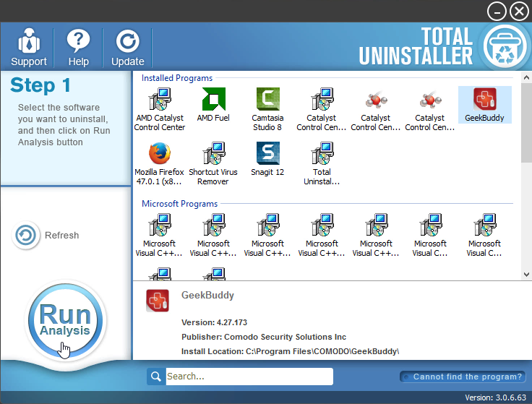Viewport: 532px width, 404px height.
Task: Click the Install Location path text
Action: pyautogui.click(x=290, y=351)
